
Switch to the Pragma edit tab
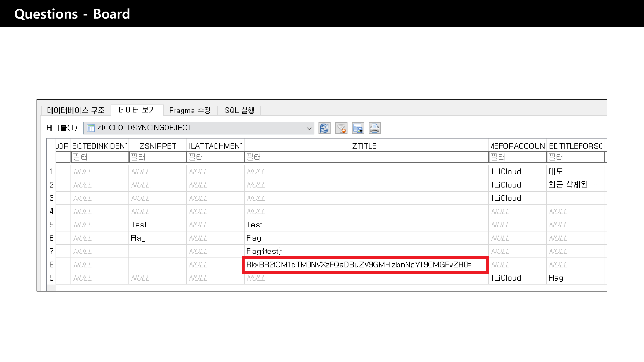(190, 111)
